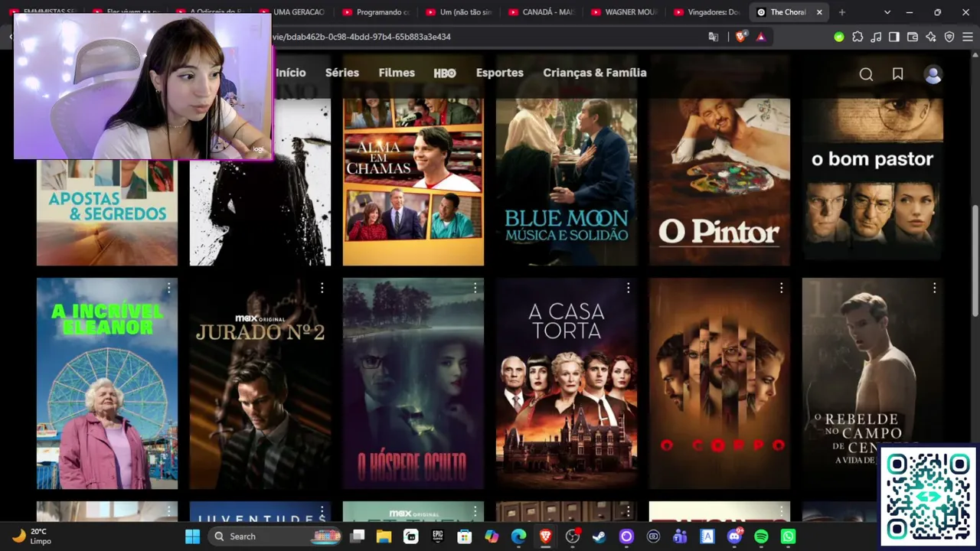The width and height of the screenshot is (980, 551).
Task: Open the Leo AI sparkle icon
Action: [x=931, y=37]
